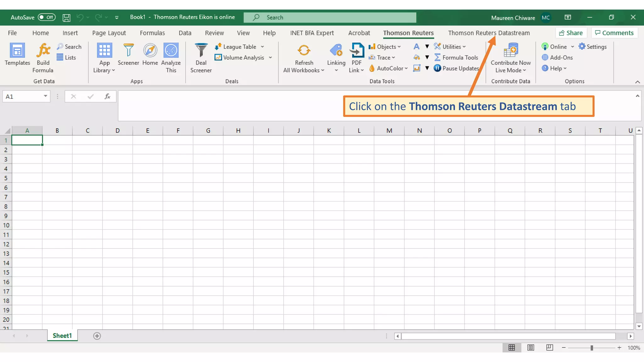Launch the Screener app

click(x=128, y=50)
